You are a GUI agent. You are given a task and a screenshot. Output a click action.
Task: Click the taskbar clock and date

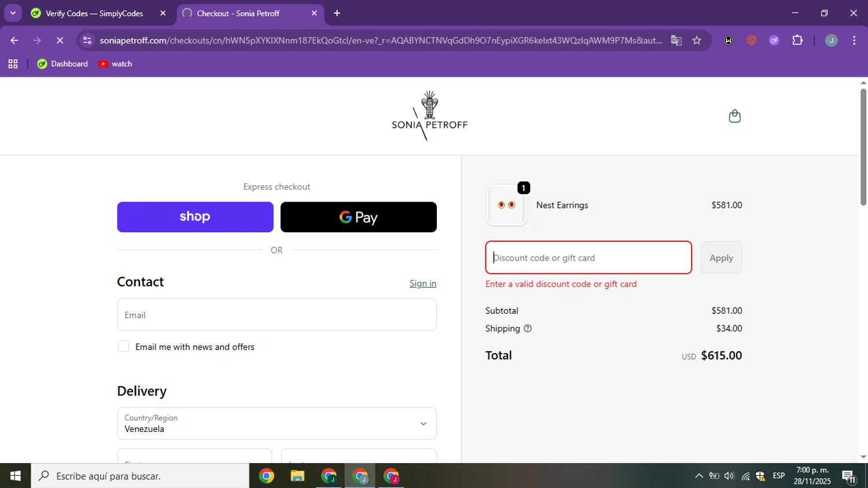(x=812, y=476)
